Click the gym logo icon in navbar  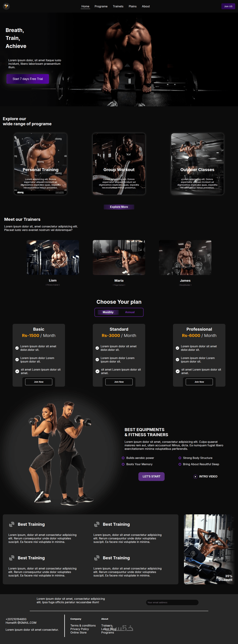(x=6, y=6)
